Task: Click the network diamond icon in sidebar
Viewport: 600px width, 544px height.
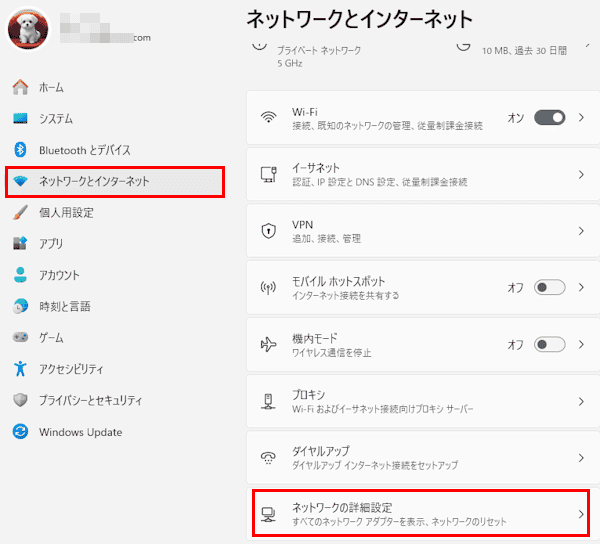Action: tap(20, 181)
